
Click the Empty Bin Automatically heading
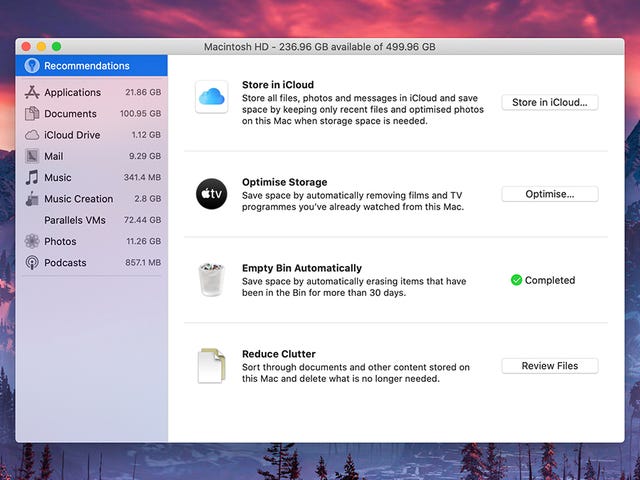point(302,268)
